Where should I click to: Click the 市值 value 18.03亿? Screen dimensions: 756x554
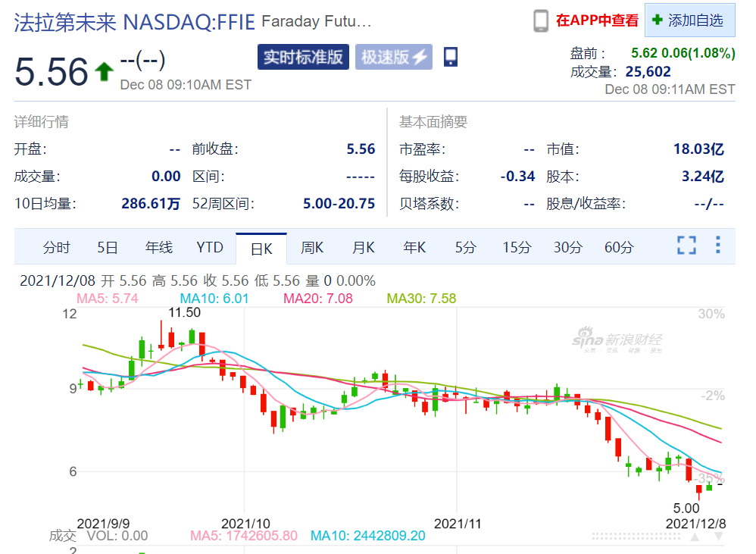(x=698, y=149)
